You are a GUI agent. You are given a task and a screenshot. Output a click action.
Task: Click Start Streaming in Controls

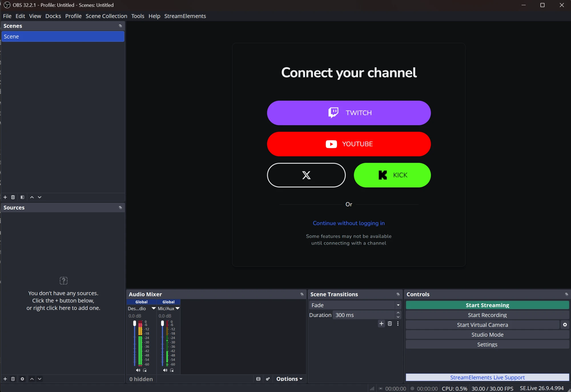(x=487, y=305)
